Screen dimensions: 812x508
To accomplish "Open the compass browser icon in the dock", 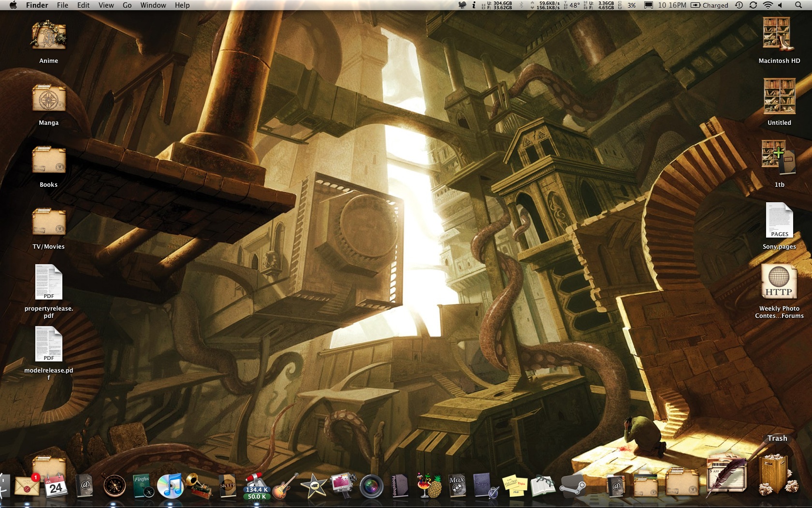I will coord(115,486).
